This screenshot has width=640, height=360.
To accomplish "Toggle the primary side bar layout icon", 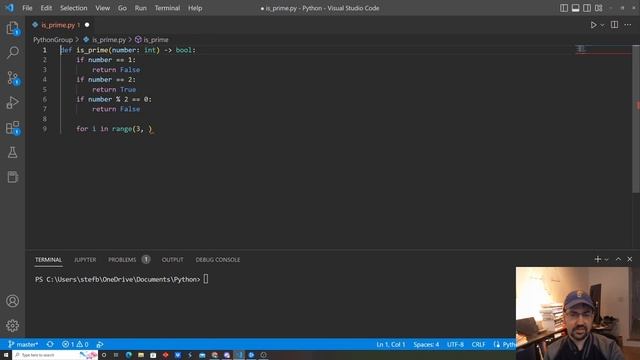I will pyautogui.click(x=564, y=8).
